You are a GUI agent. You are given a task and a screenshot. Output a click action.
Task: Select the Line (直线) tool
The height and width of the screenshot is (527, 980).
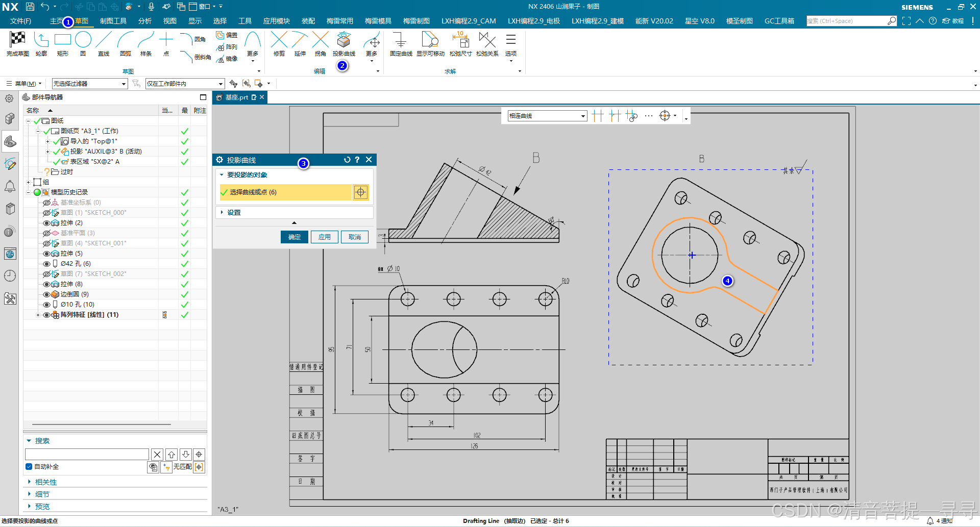coord(104,40)
